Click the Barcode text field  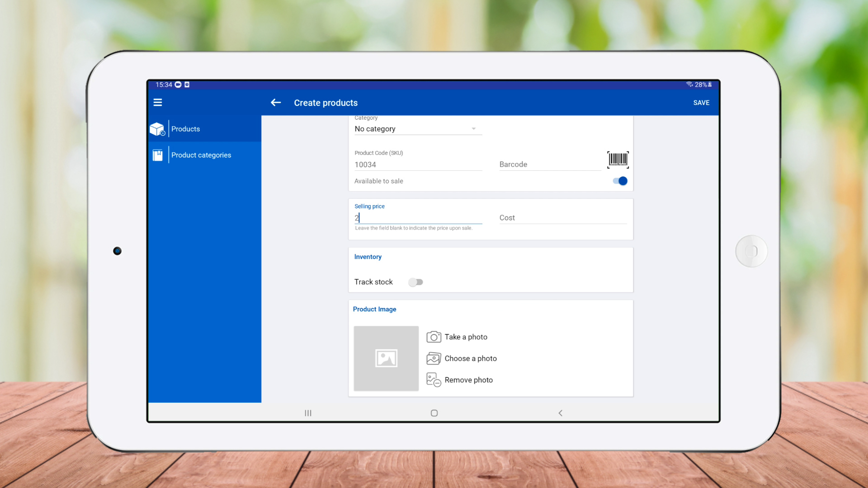(549, 164)
